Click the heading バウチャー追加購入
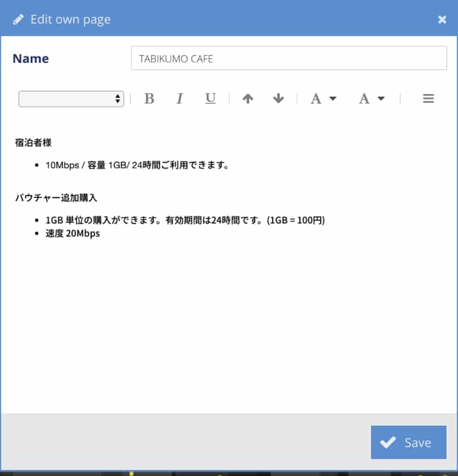Image resolution: width=458 pixels, height=476 pixels. (x=56, y=197)
